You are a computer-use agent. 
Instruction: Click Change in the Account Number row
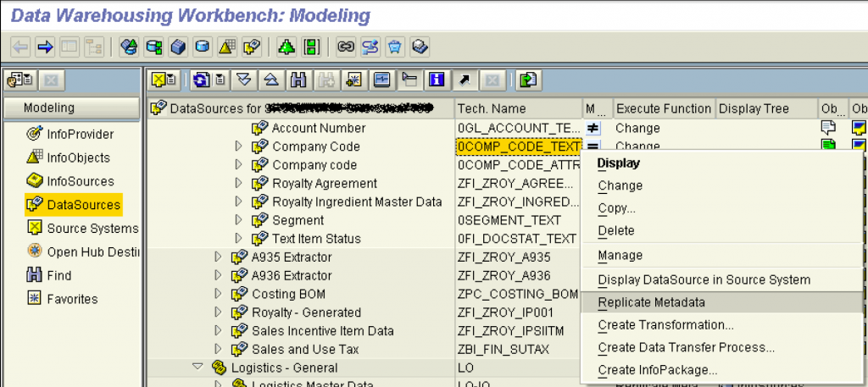click(x=637, y=128)
